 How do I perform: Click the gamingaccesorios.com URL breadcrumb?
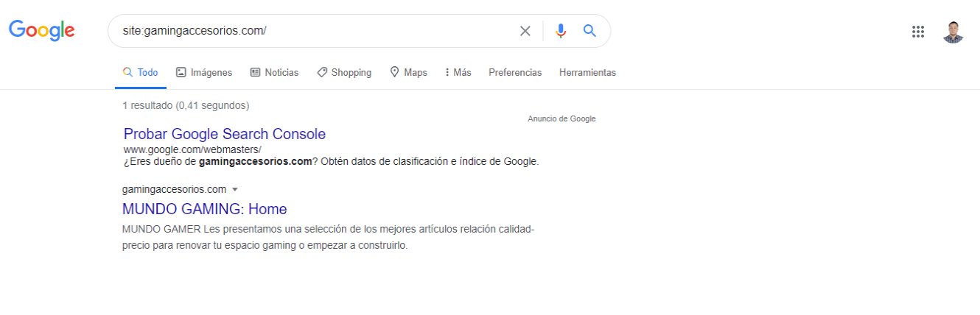point(175,189)
